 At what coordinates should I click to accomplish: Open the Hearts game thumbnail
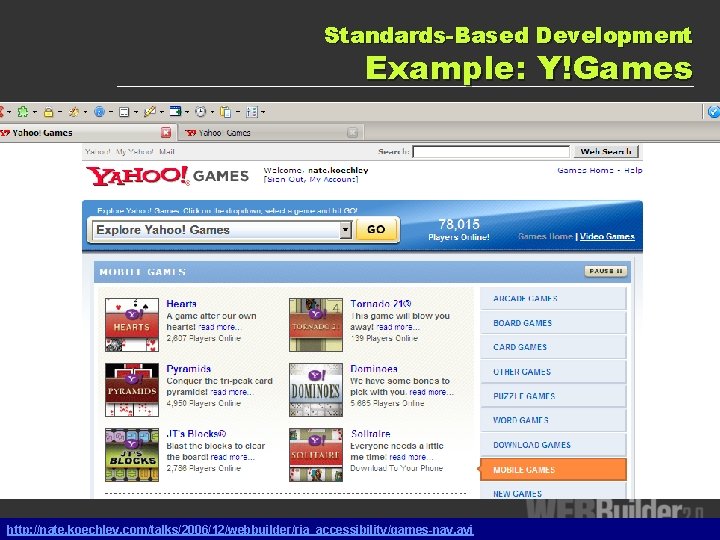132,325
